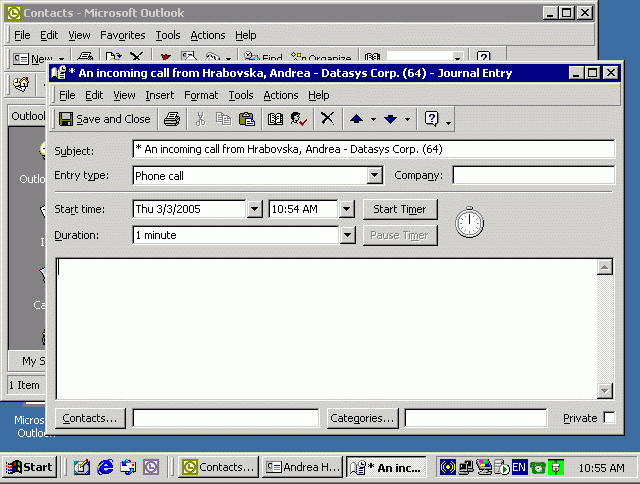Open the Journal Entry File menu
This screenshot has height=484, width=640.
[67, 95]
